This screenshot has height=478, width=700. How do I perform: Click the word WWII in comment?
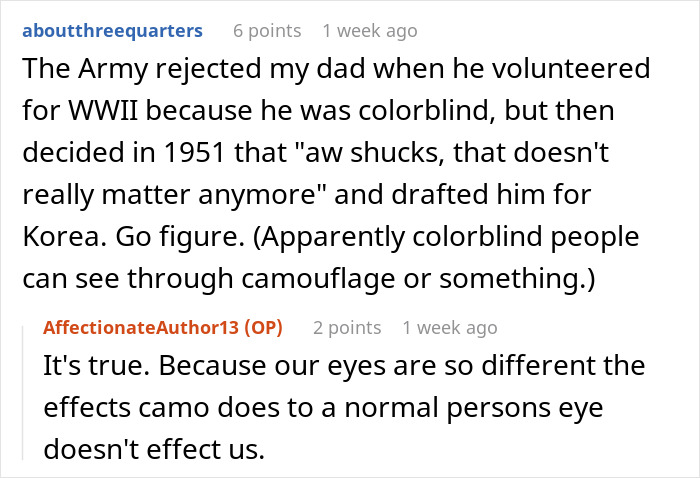(x=103, y=110)
